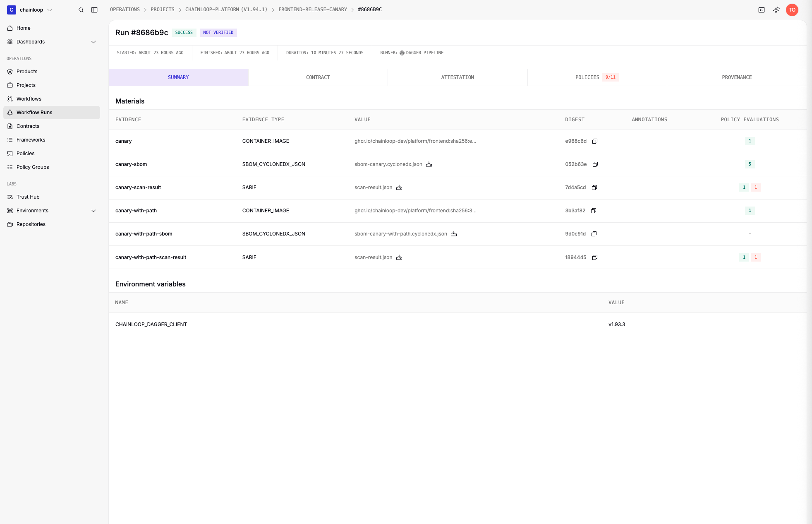Copy digest 7d4a5cd
The width and height of the screenshot is (812, 524).
(594, 187)
